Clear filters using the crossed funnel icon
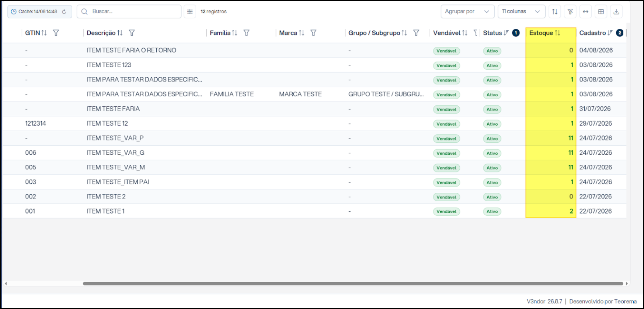 (x=570, y=11)
